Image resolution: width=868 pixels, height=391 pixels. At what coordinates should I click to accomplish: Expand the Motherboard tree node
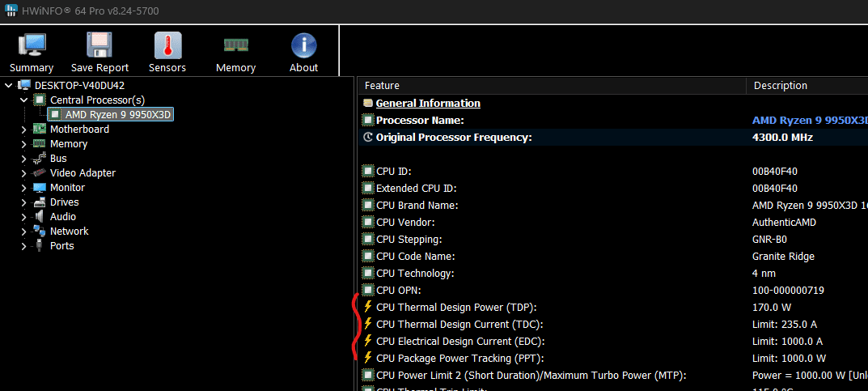click(23, 130)
